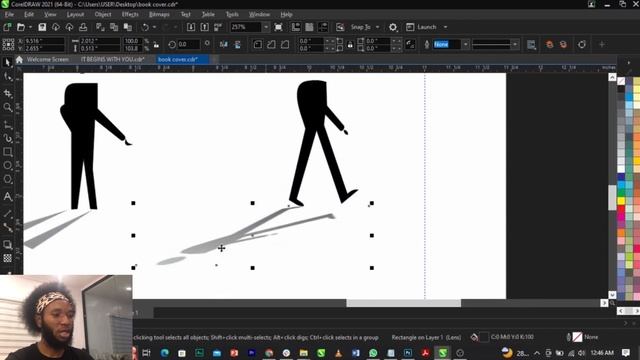Switch to the Welcome Screen tab
This screenshot has width=640, height=360.
48,60
